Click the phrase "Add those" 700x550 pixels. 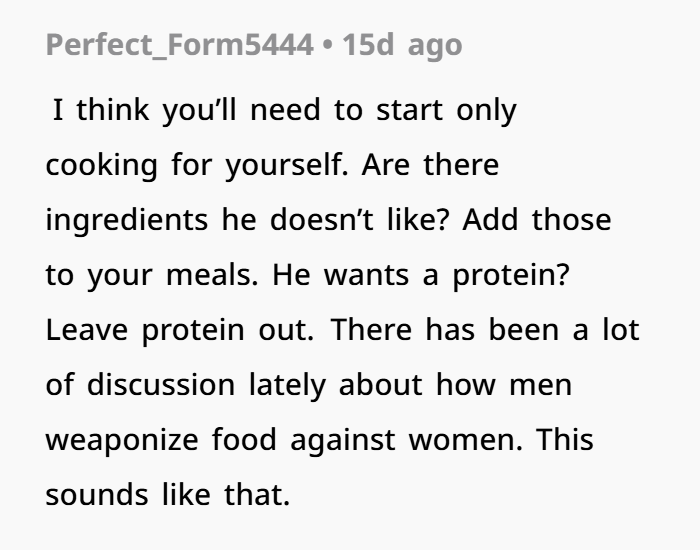tap(548, 220)
